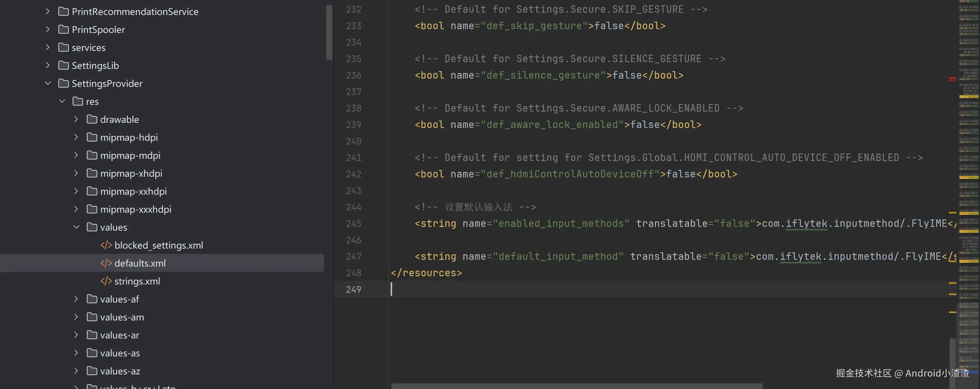
Task: Click the blocked_settings.xml file icon
Action: pyautogui.click(x=106, y=245)
